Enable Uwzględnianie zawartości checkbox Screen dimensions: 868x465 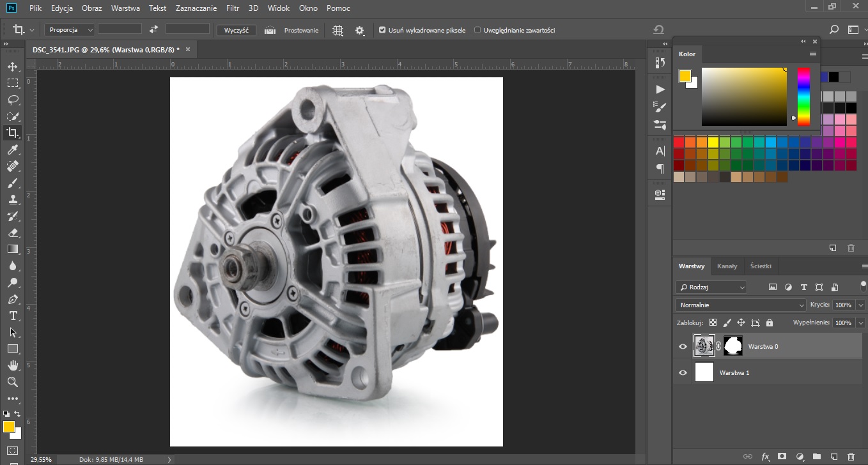click(x=477, y=30)
